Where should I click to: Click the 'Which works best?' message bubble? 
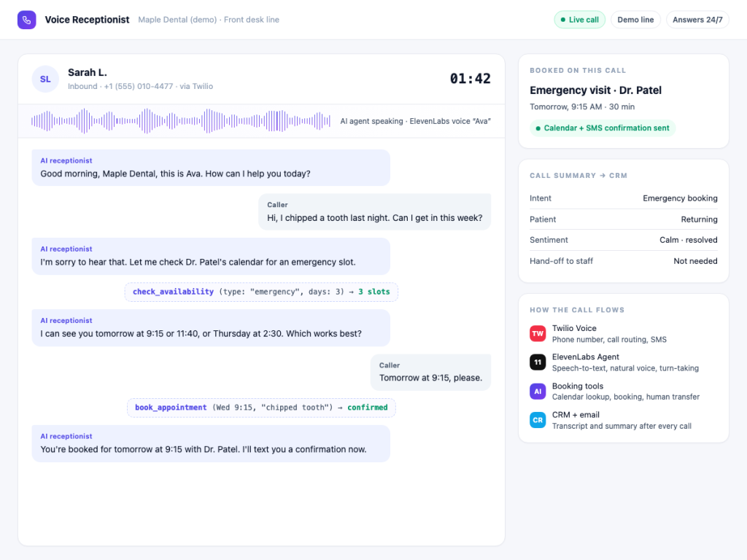point(211,327)
